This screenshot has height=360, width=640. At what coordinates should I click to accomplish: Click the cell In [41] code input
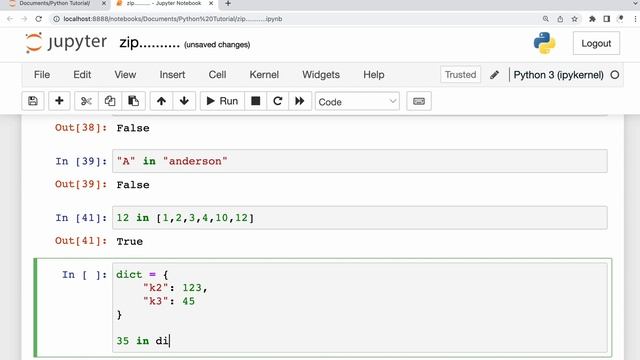coord(360,218)
